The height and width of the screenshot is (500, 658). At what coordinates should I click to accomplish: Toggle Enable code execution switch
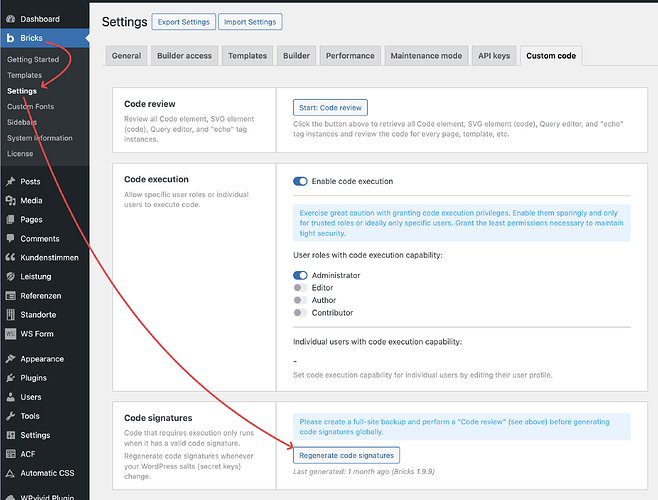click(300, 181)
